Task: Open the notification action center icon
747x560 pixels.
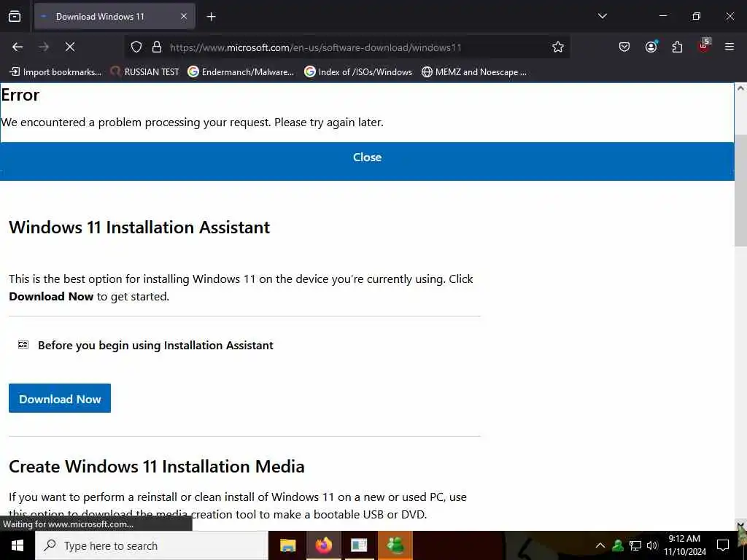Action: tap(723, 545)
